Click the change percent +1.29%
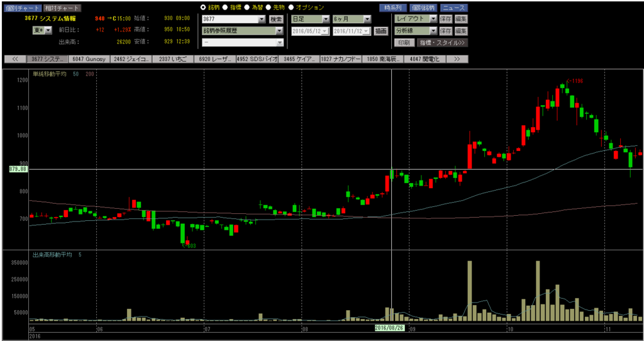 point(123,30)
